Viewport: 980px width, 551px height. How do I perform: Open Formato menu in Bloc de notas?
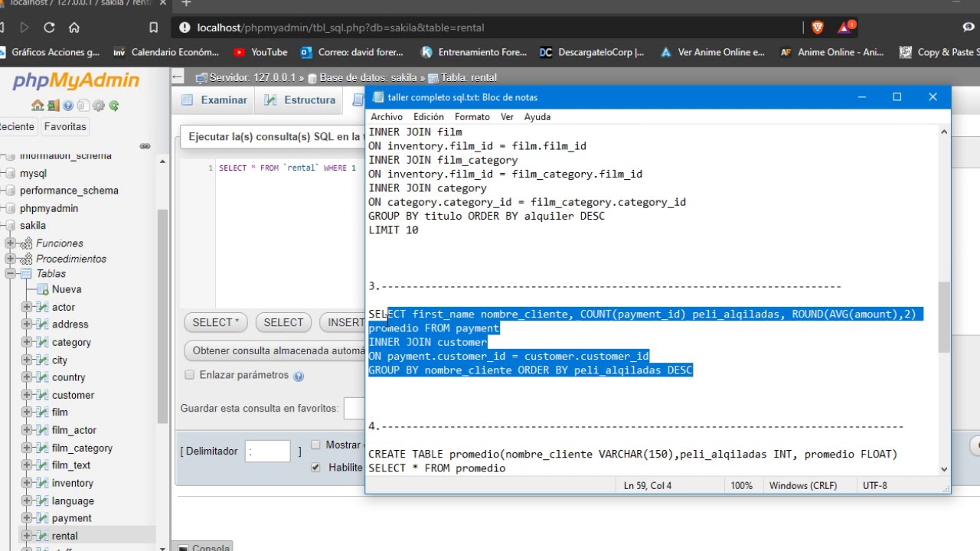pyautogui.click(x=472, y=117)
